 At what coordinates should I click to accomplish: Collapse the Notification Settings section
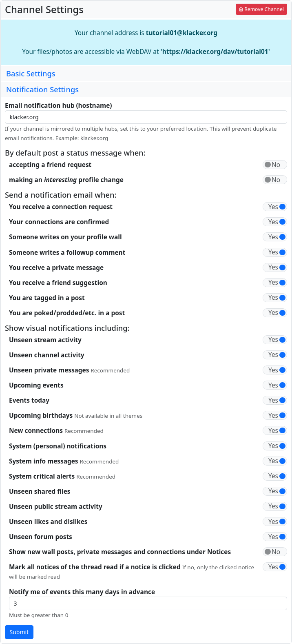(42, 90)
